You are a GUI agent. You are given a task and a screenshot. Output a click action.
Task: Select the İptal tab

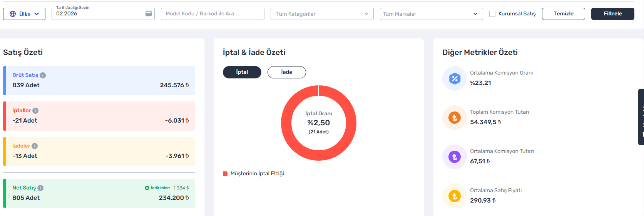(x=242, y=72)
